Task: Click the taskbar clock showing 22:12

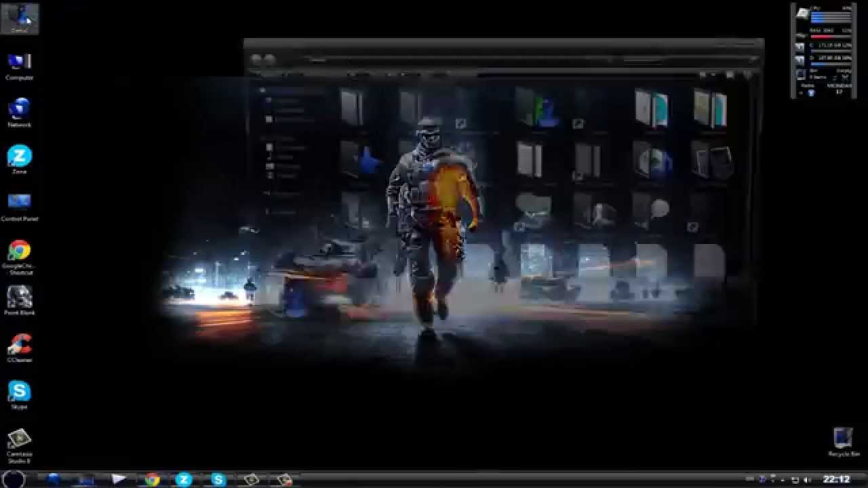Action: 836,479
